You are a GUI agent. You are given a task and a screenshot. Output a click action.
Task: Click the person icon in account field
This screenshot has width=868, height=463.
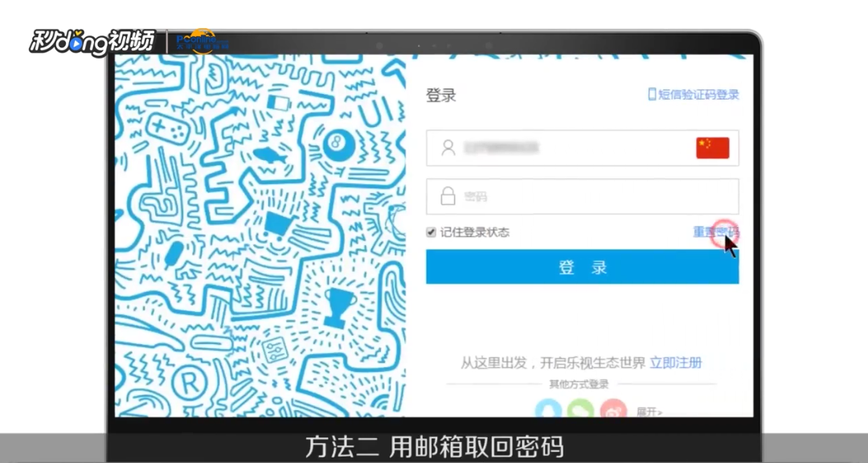[448, 147]
